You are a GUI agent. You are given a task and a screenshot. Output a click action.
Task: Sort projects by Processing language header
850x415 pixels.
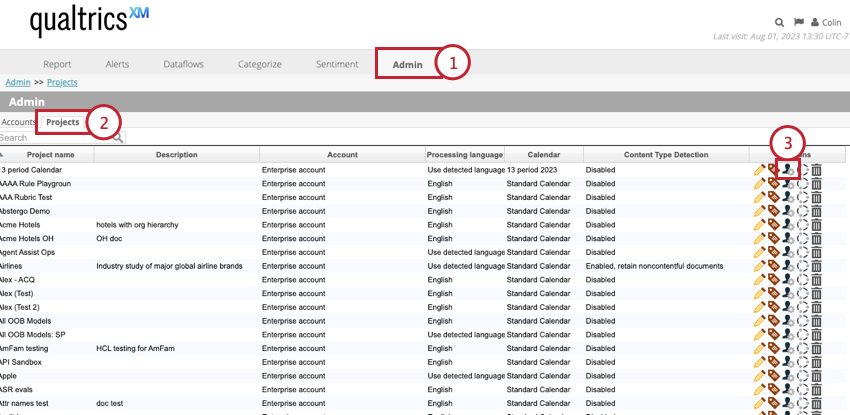(464, 155)
